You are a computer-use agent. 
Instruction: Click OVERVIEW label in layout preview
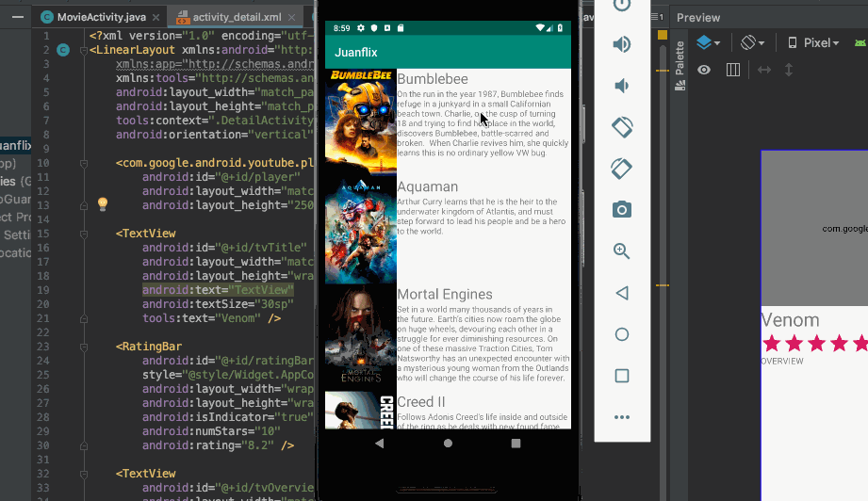[x=782, y=361]
